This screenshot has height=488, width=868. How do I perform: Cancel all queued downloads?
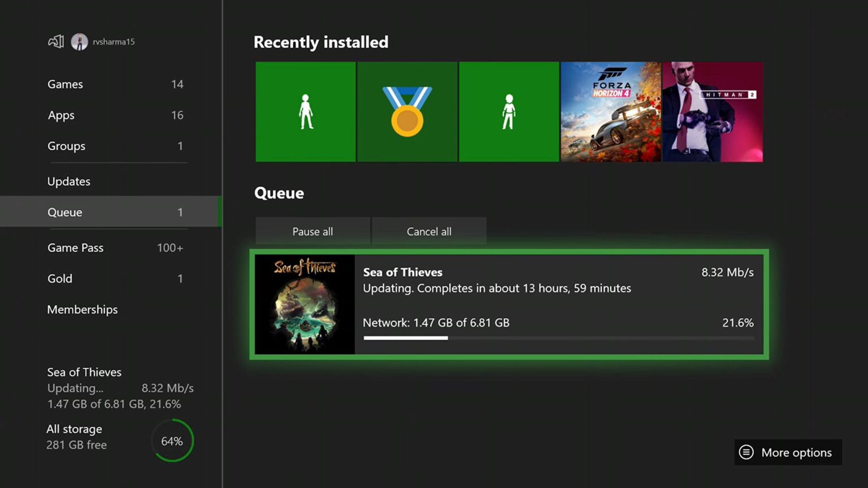[x=429, y=232]
